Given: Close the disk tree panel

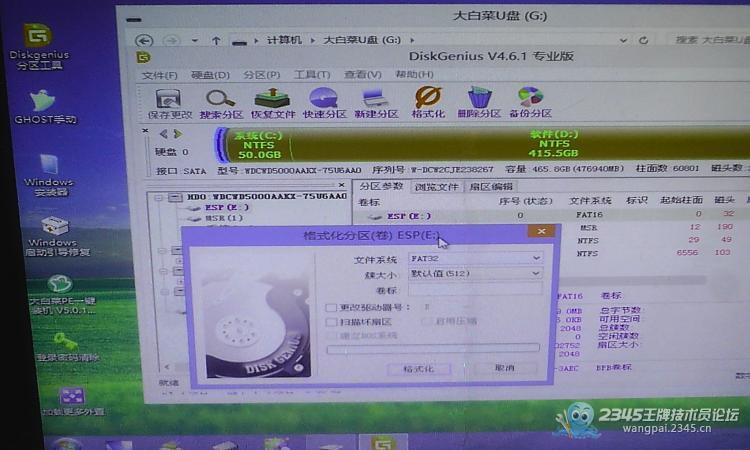Looking at the screenshot, I should coord(342,185).
